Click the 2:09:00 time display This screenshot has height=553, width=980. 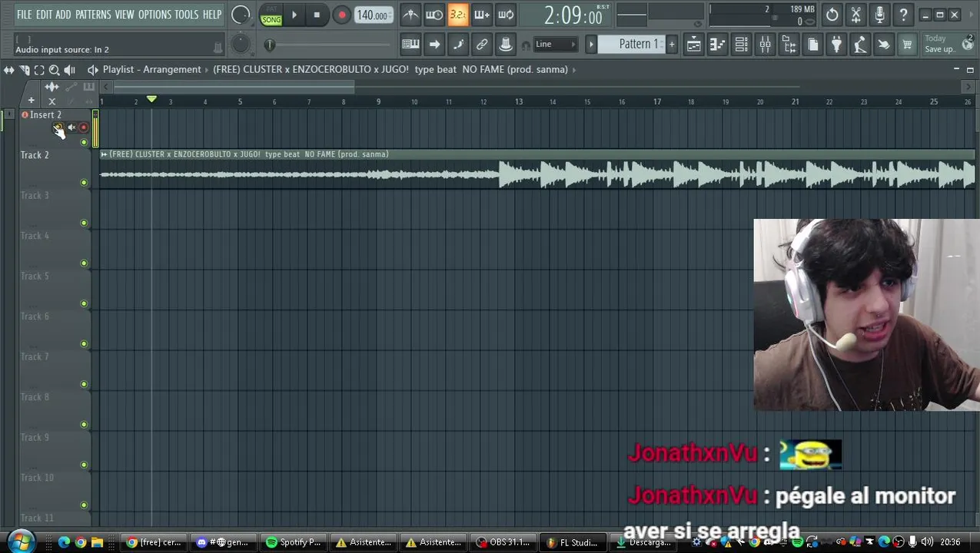[x=573, y=15]
